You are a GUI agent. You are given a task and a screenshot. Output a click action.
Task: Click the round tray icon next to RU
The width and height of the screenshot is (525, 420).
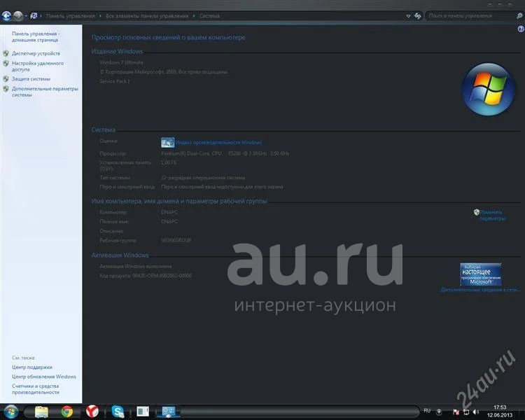click(x=439, y=412)
